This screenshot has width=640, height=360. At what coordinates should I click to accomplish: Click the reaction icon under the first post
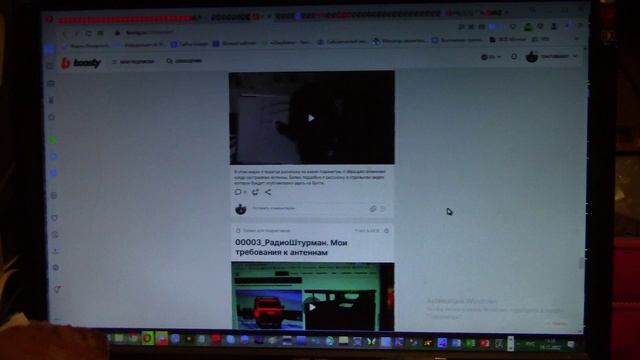pyautogui.click(x=255, y=192)
